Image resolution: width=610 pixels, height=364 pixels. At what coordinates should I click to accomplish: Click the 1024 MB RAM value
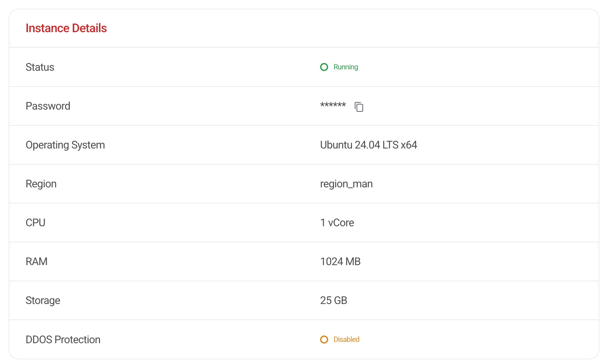[x=340, y=261]
